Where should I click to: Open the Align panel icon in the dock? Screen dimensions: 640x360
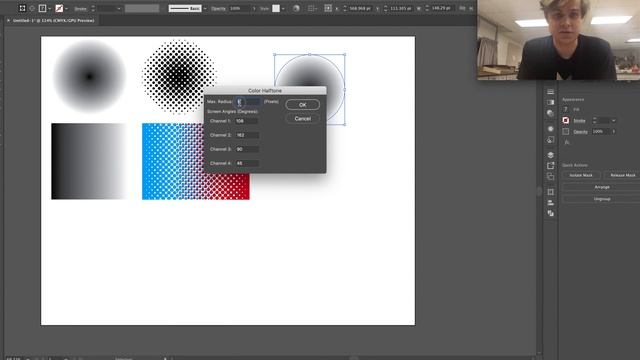551,202
